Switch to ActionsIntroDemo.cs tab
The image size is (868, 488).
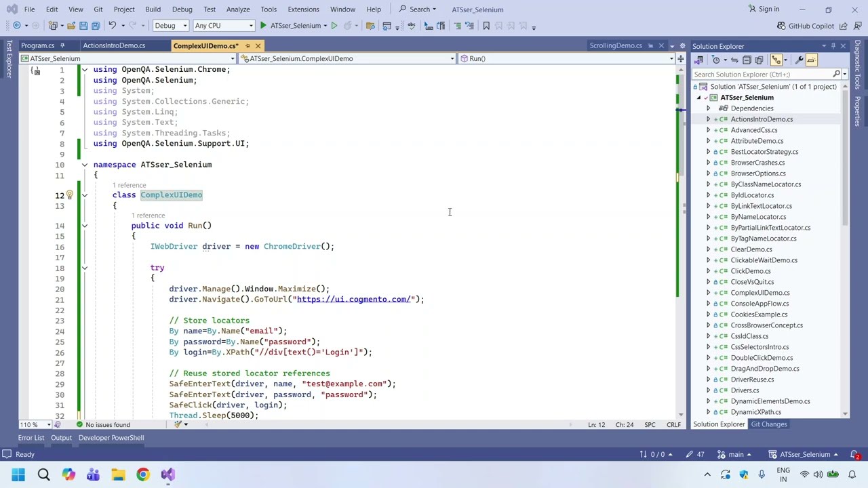click(114, 45)
